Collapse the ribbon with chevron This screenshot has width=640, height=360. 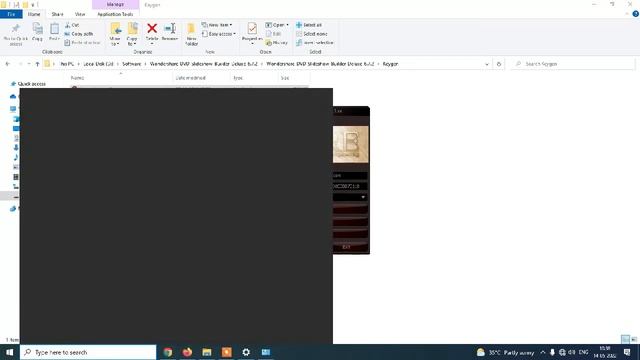pyautogui.click(x=627, y=14)
